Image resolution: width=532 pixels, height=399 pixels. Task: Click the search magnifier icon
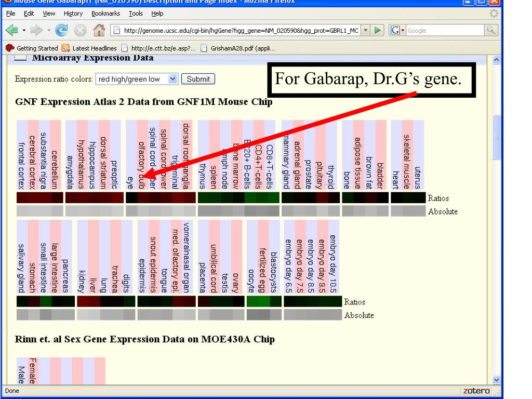coord(491,30)
